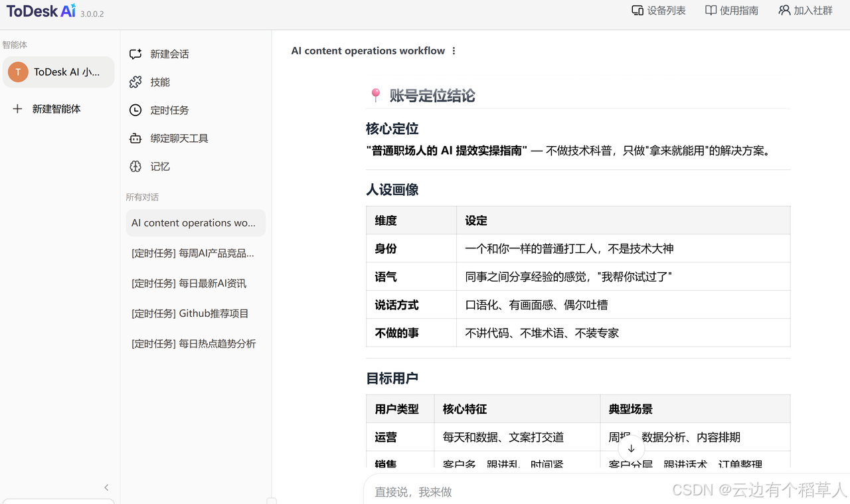Click the 核心定位 heading
Image resolution: width=850 pixels, height=504 pixels.
[x=392, y=129]
